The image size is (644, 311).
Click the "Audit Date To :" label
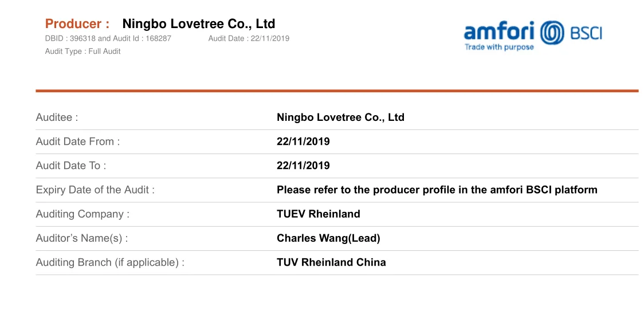pyautogui.click(x=71, y=166)
